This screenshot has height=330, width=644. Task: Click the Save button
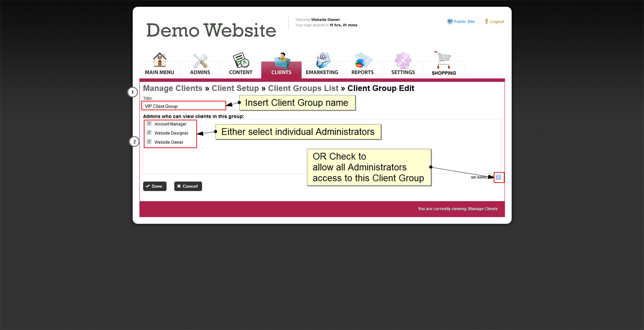point(154,186)
